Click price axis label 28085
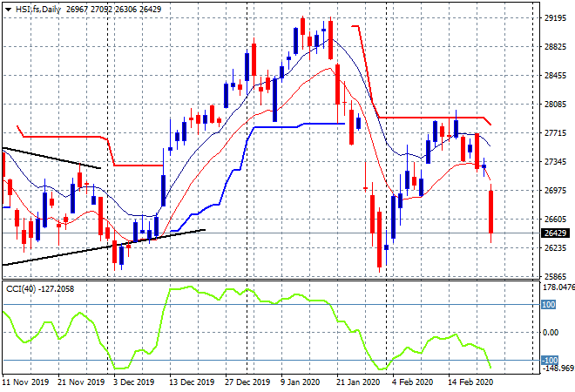Screen dimensions: 575x392 (x=555, y=105)
